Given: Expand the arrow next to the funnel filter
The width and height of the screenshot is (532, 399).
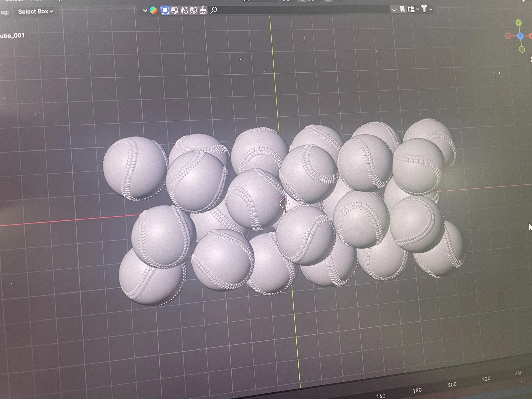Looking at the screenshot, I should click(x=431, y=9).
